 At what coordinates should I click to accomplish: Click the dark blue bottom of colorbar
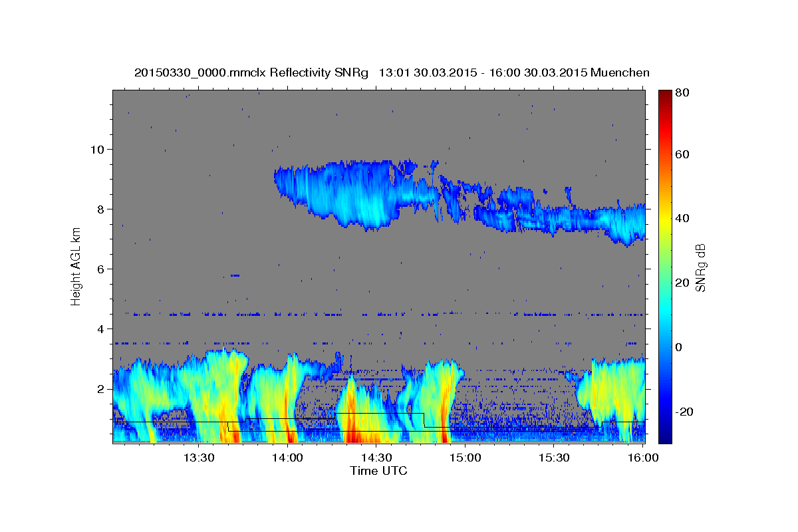tap(664, 436)
